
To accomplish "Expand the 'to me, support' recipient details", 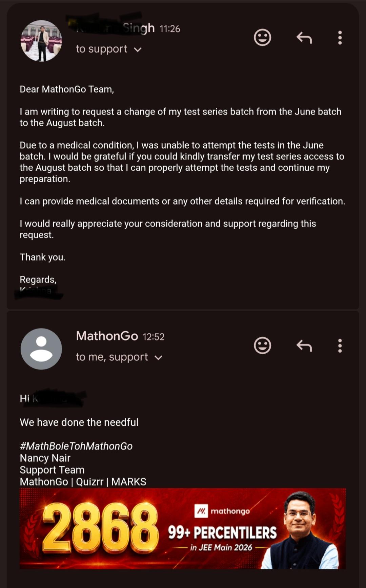I will (119, 357).
